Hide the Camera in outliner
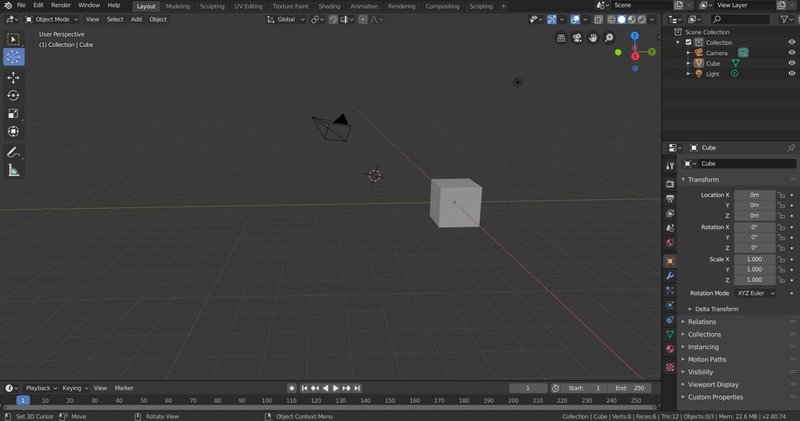This screenshot has height=421, width=800. tap(791, 53)
